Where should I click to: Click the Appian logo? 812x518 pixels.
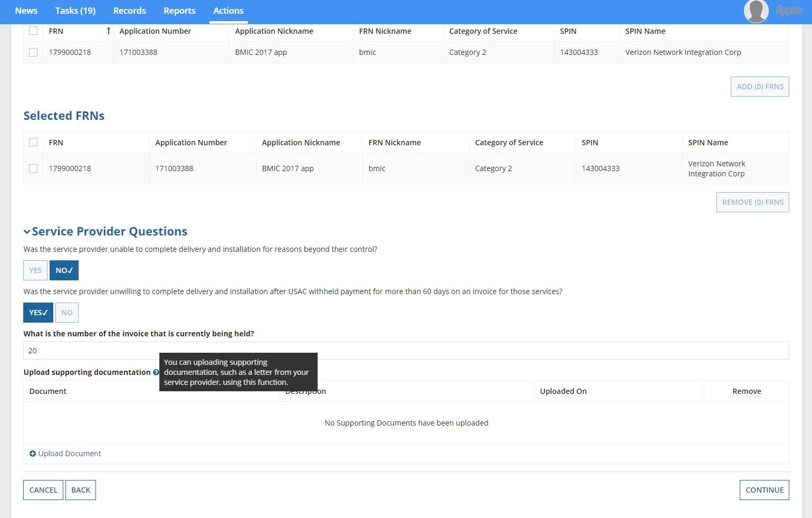pos(788,11)
